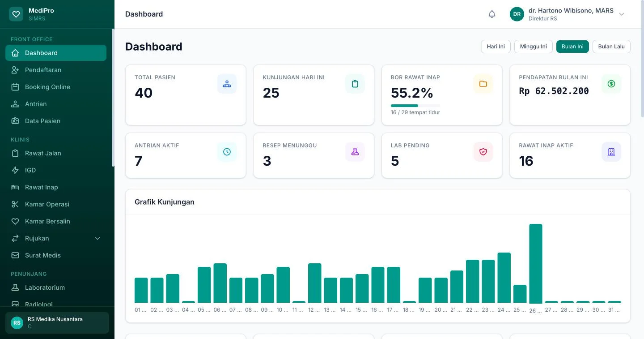Click the Rp 62.502.200 revenue value

(554, 91)
